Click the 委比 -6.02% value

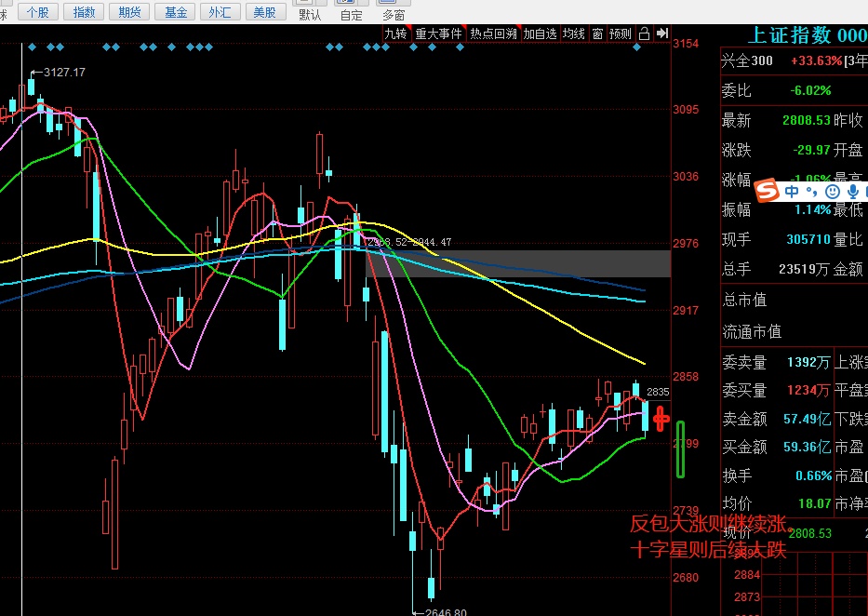[x=810, y=91]
